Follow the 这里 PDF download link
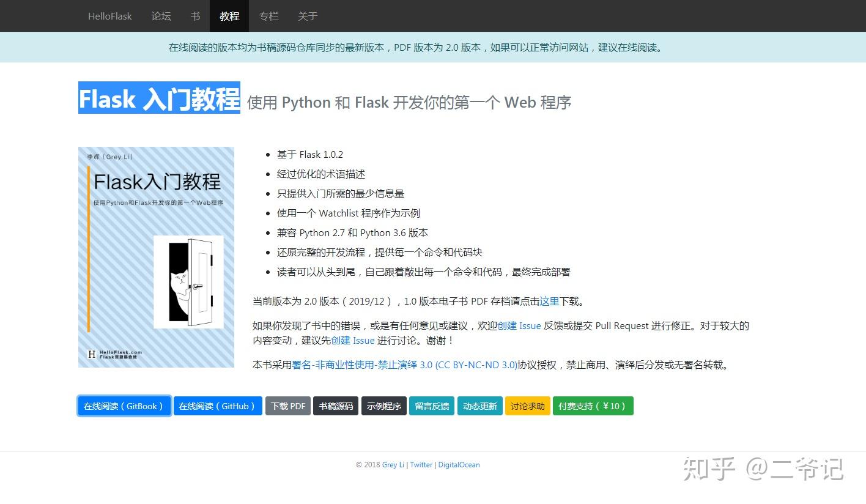The image size is (866, 504). click(549, 302)
